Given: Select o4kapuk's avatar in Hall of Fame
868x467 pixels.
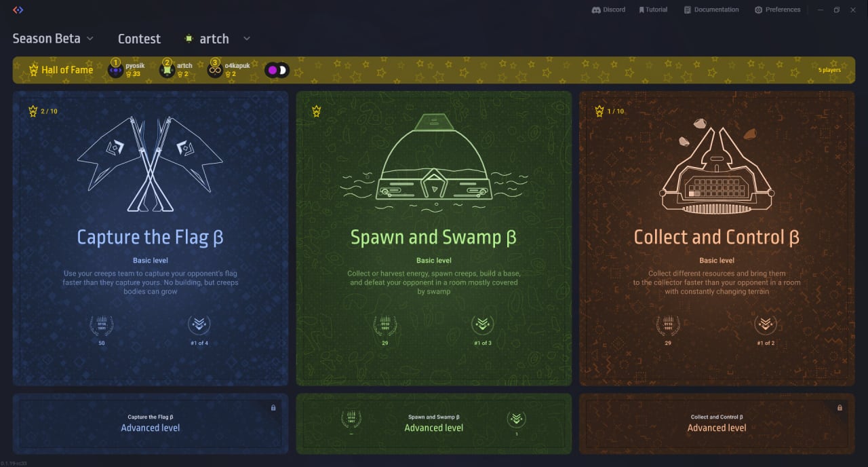Looking at the screenshot, I should coord(215,69).
